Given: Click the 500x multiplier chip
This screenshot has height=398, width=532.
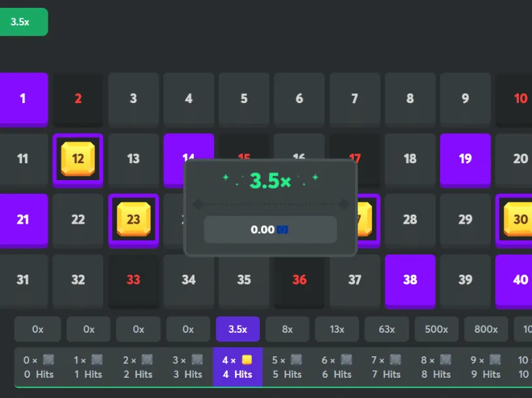Looking at the screenshot, I should [x=436, y=329].
